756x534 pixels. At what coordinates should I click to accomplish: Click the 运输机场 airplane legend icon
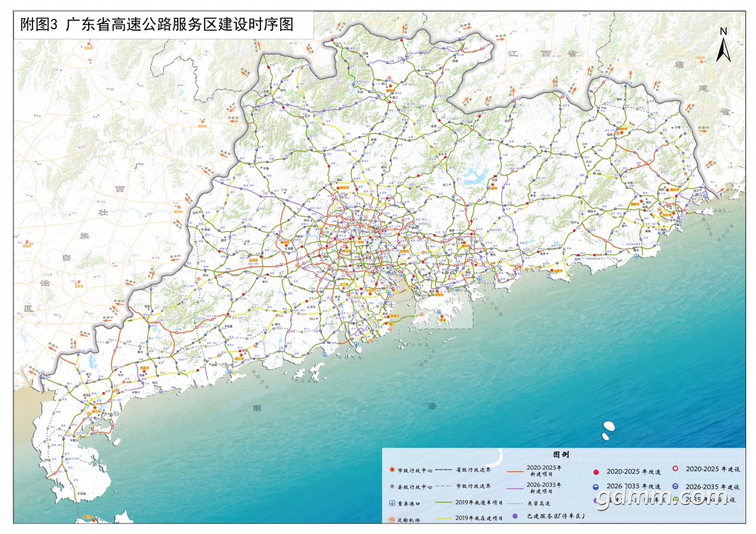392,519
